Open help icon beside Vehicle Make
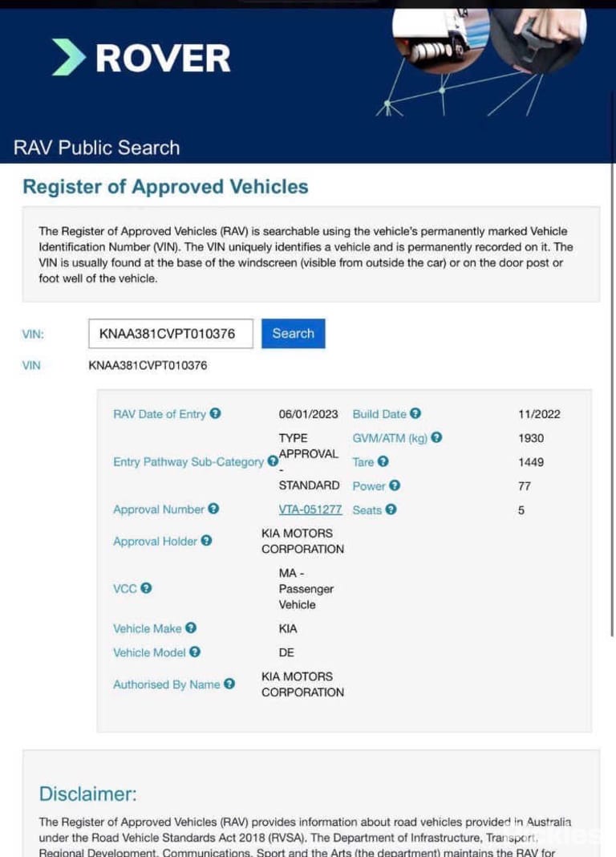The image size is (616, 857). pos(191,628)
